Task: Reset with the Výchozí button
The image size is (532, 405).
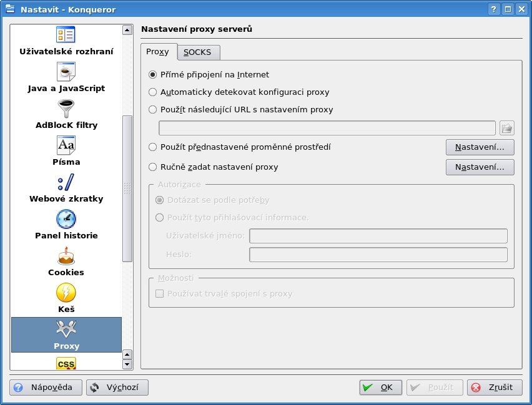Action: click(117, 388)
